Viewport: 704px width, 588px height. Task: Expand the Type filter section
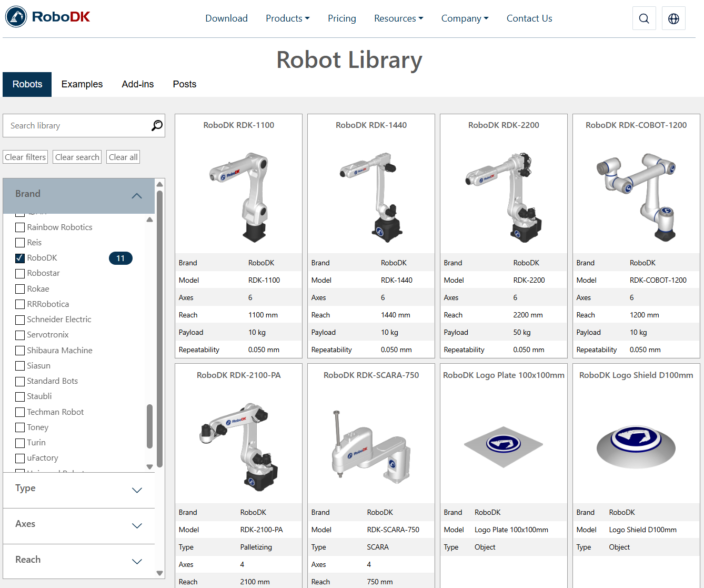(x=79, y=490)
